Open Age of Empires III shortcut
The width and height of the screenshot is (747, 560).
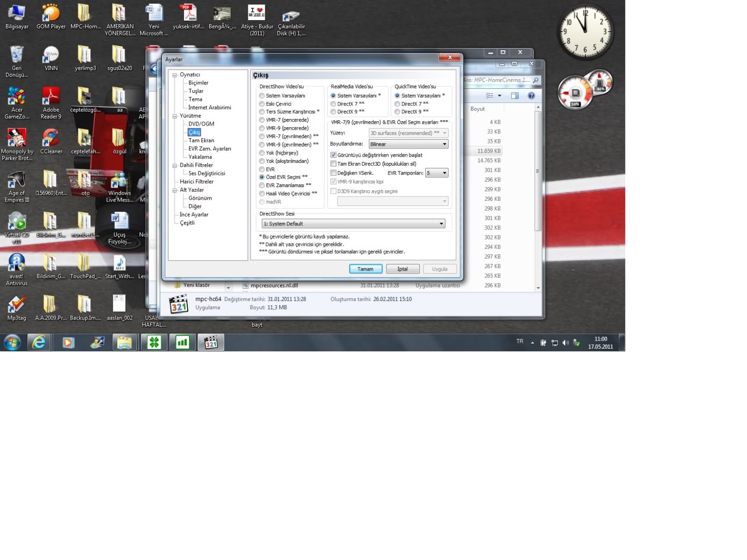click(x=17, y=187)
